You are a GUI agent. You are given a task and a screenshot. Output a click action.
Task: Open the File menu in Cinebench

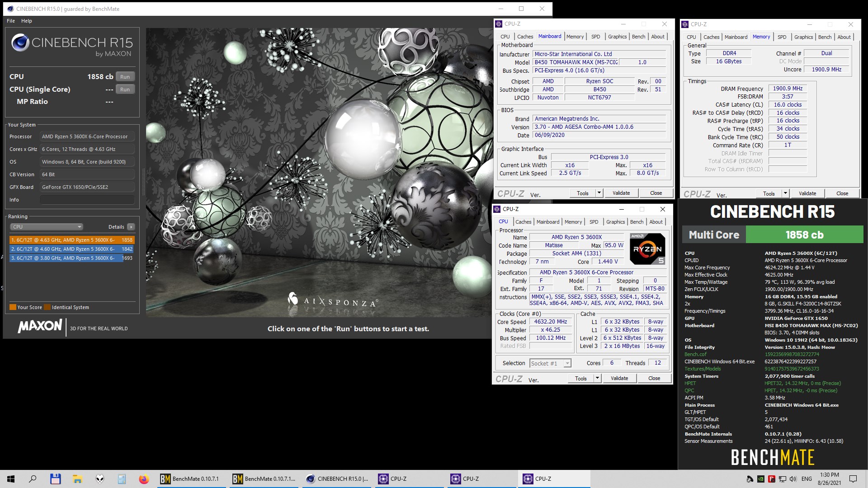pyautogui.click(x=11, y=21)
